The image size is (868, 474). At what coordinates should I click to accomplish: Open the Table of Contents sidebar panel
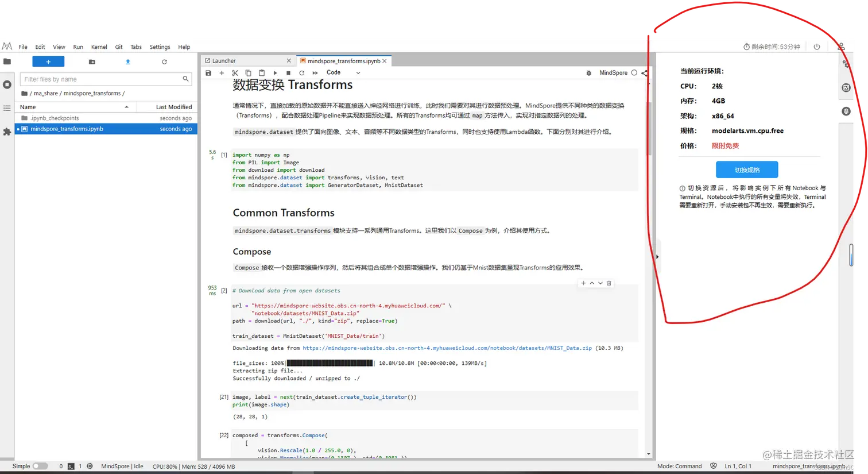point(7,108)
